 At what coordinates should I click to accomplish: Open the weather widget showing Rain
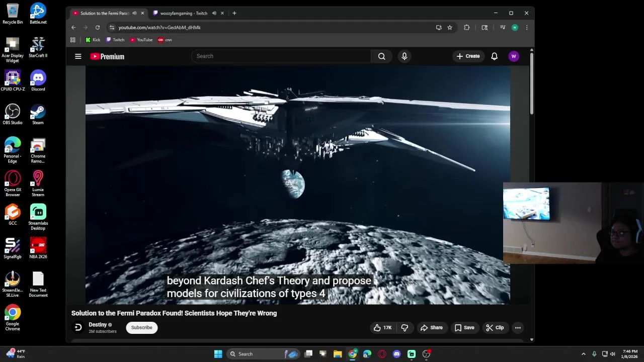coord(15,354)
